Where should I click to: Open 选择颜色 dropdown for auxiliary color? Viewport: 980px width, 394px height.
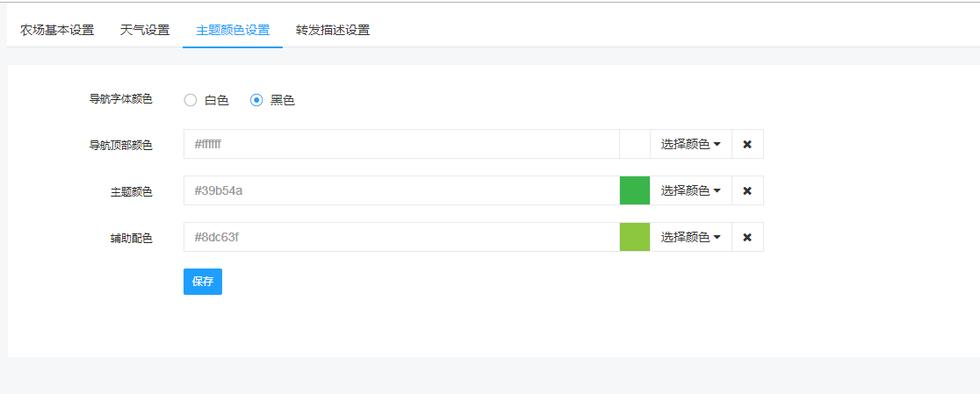tap(690, 237)
